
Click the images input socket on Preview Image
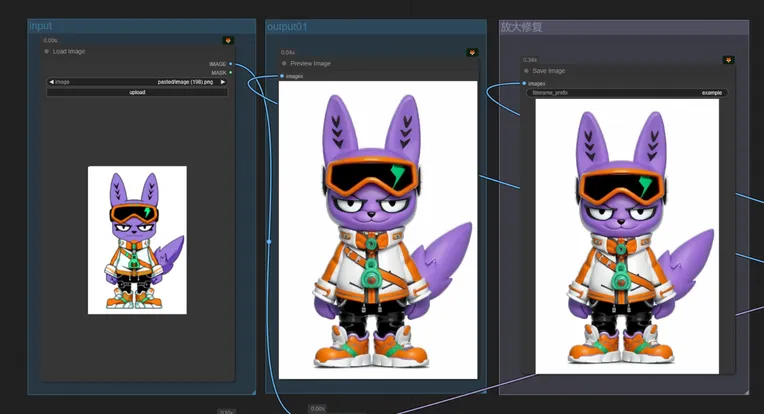pos(282,76)
